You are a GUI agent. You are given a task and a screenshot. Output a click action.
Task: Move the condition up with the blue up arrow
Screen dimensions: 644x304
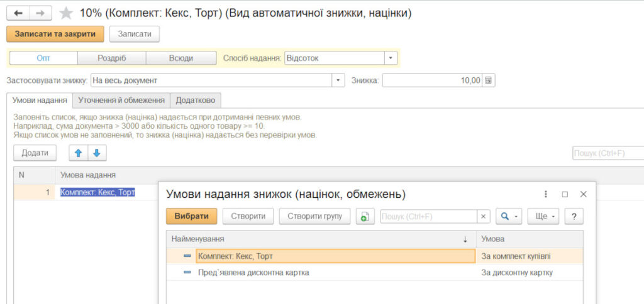78,153
